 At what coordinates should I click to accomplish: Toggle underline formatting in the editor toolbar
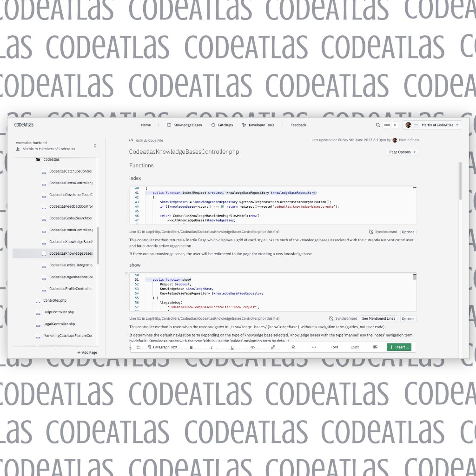click(232, 347)
